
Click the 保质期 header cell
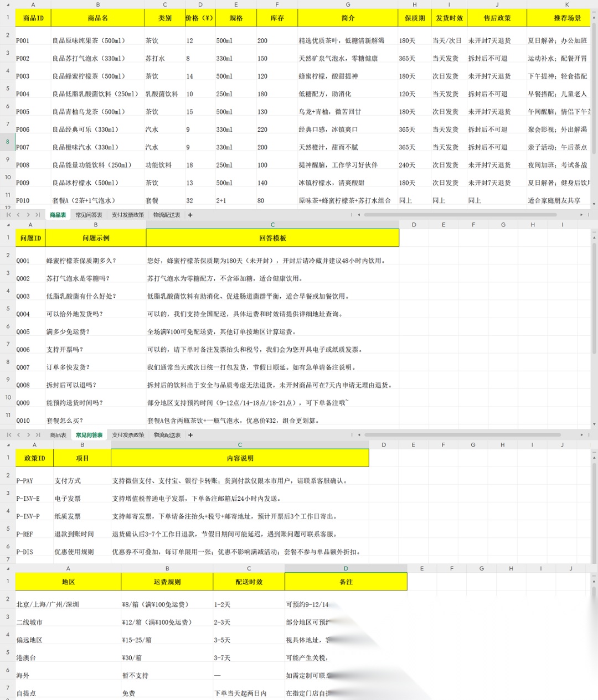click(x=414, y=18)
